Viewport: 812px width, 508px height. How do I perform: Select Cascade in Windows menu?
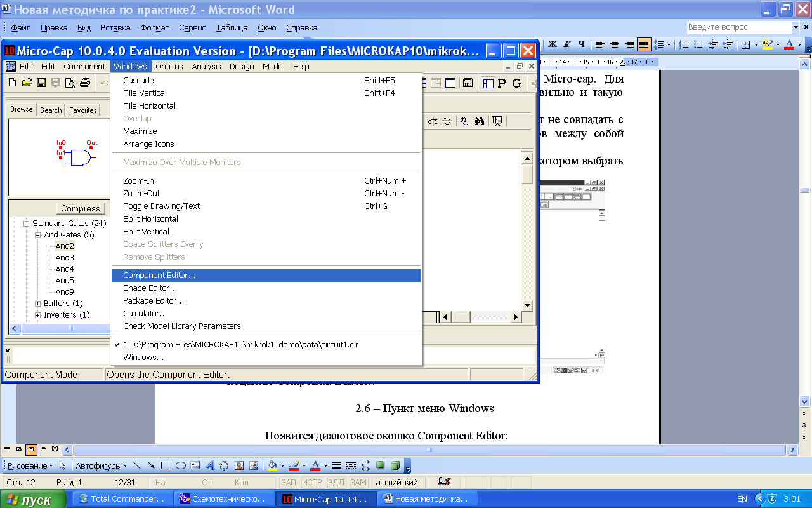tap(266, 81)
